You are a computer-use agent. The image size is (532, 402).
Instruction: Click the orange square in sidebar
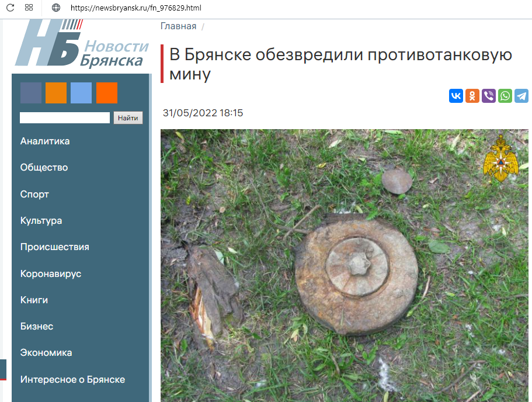(x=56, y=93)
